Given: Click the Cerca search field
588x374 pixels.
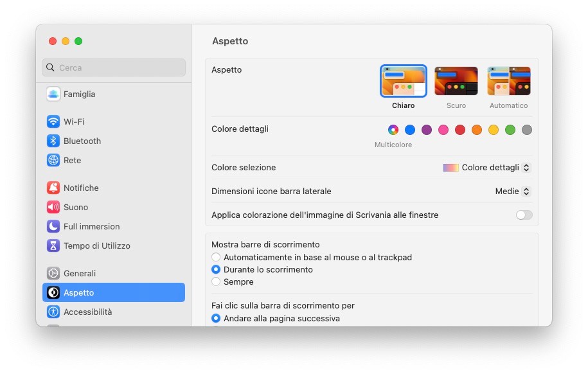Looking at the screenshot, I should [114, 67].
